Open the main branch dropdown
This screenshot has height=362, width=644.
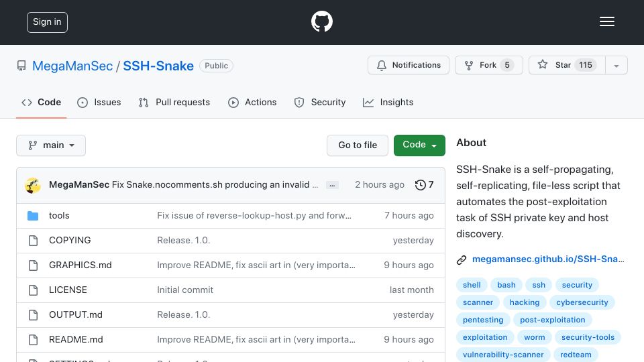tap(51, 145)
